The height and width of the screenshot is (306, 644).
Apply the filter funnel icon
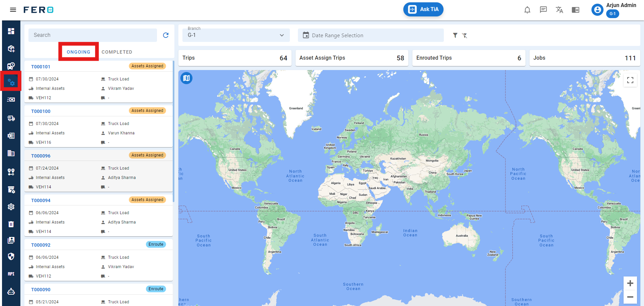coord(455,35)
